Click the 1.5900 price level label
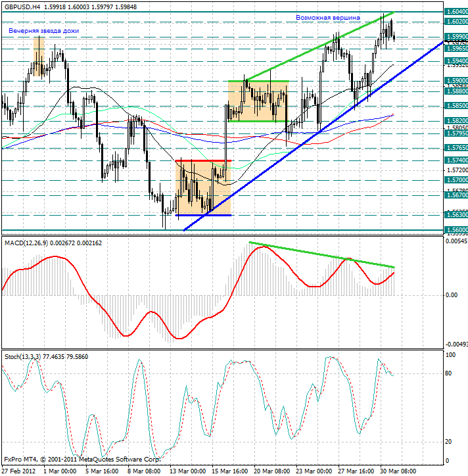Viewport: 468px width, 476px height. pos(456,81)
